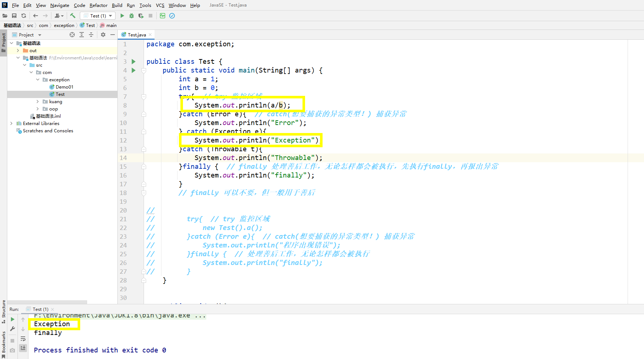The image size is (644, 359).
Task: Open the File menu
Action: [15, 5]
